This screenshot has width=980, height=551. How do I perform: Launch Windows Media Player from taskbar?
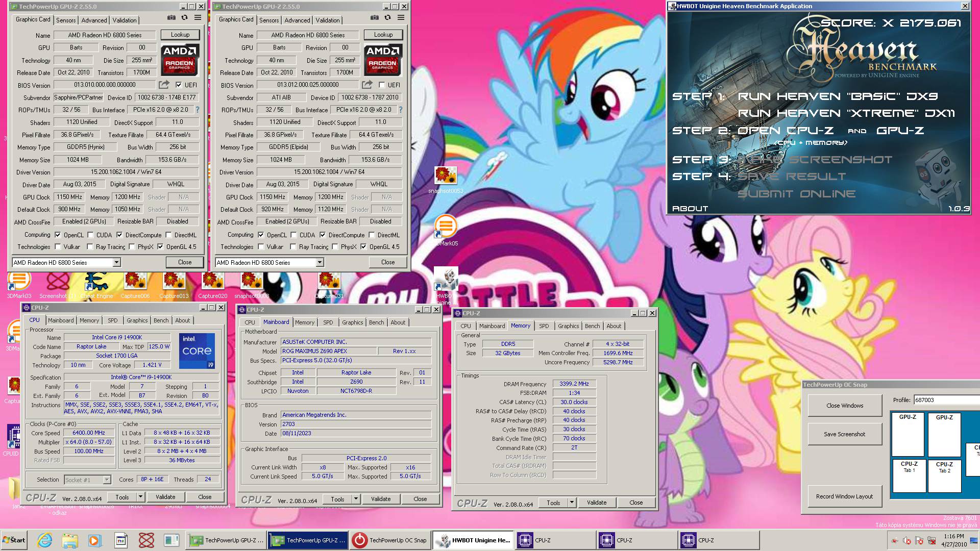(94, 540)
